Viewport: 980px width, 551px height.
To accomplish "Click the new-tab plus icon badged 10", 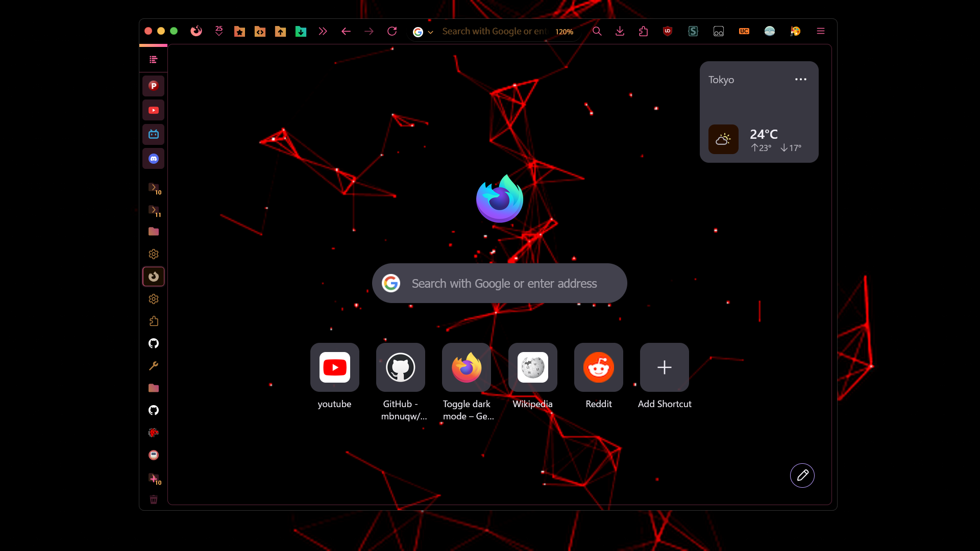I will pyautogui.click(x=154, y=478).
